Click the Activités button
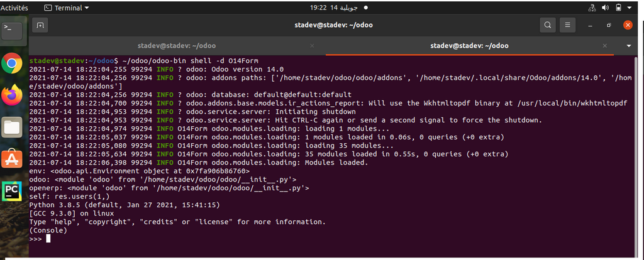The image size is (644, 260). point(14,8)
